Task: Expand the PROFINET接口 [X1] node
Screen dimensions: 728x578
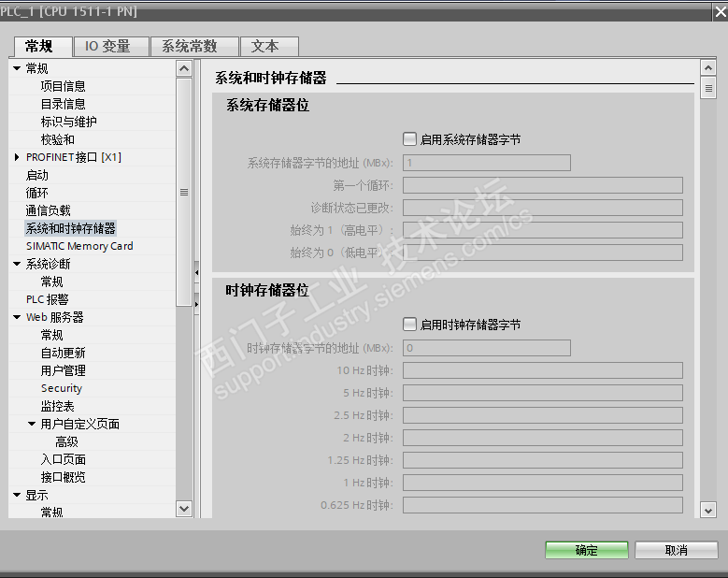Action: [x=17, y=157]
